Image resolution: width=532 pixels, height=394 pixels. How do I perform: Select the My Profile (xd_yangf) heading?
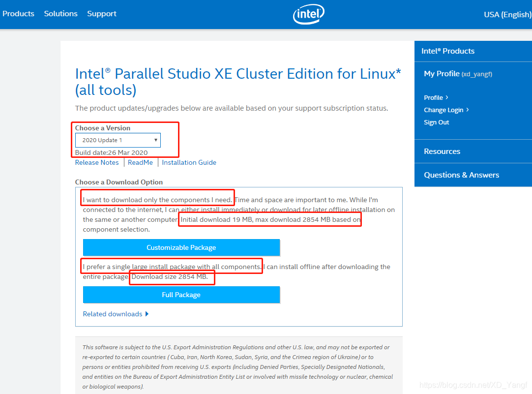pyautogui.click(x=458, y=74)
